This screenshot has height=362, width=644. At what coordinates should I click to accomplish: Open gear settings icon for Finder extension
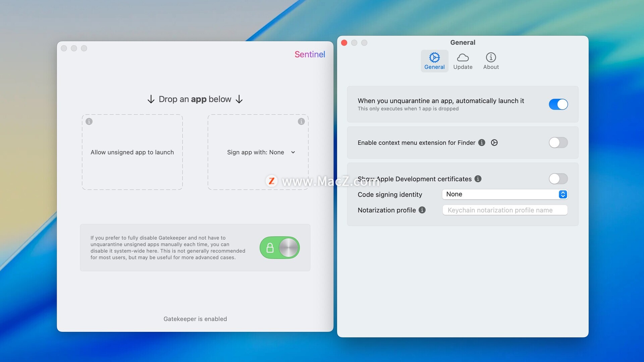[x=494, y=142]
